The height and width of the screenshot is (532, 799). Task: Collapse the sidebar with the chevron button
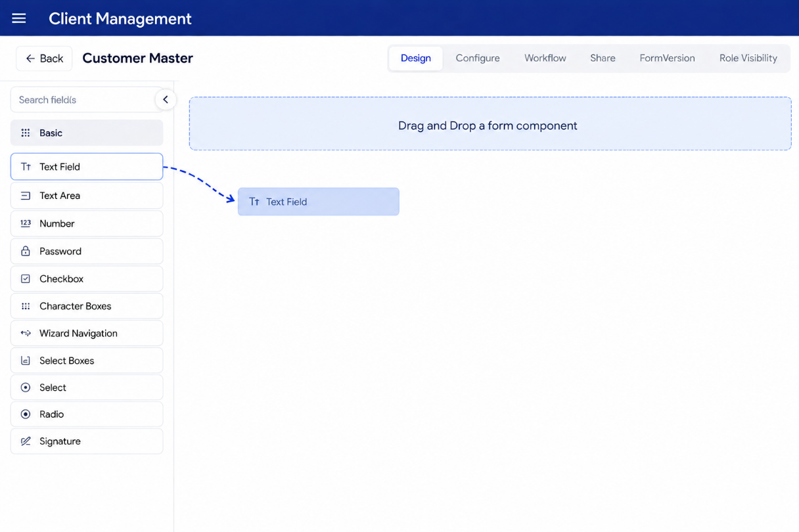[166, 100]
